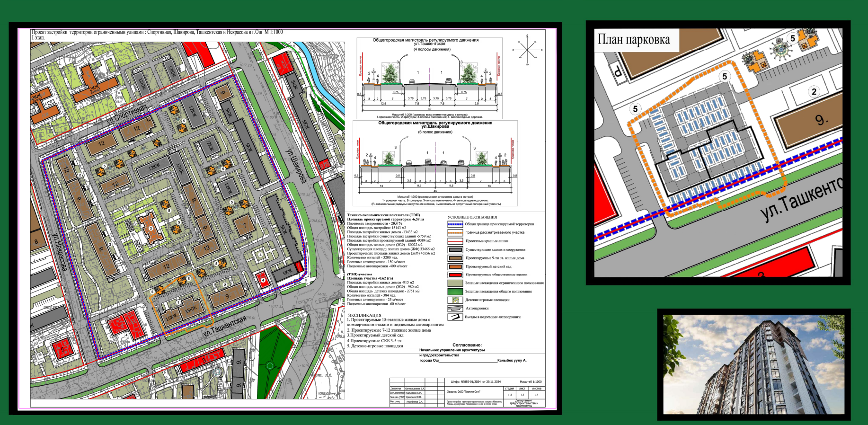This screenshot has width=868, height=425.
Task: Click 'Количество жителей - 3200 чел.' line
Action: [x=372, y=257]
